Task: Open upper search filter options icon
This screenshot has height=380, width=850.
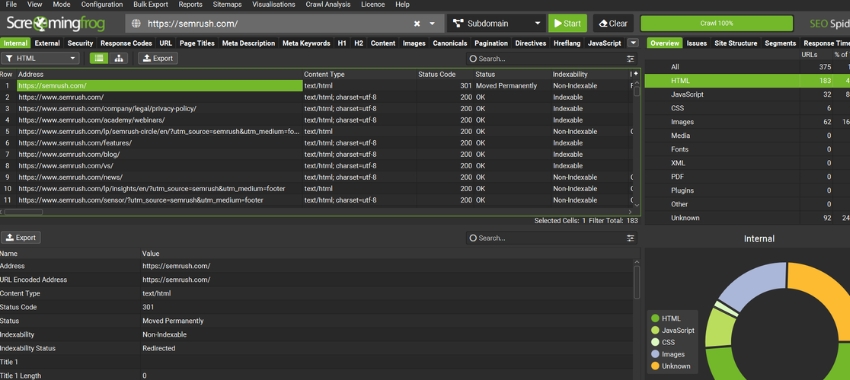Action: click(x=630, y=59)
